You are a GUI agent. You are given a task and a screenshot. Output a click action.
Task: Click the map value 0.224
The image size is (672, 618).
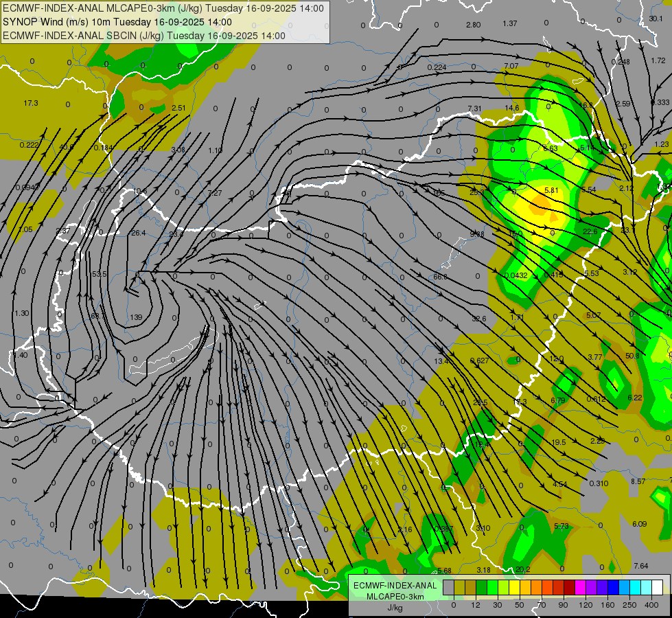tap(437, 67)
